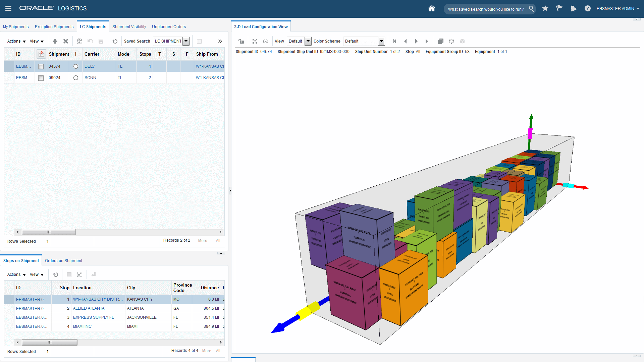Open the Saved Search LC SHIPMENT dropdown

pyautogui.click(x=186, y=41)
